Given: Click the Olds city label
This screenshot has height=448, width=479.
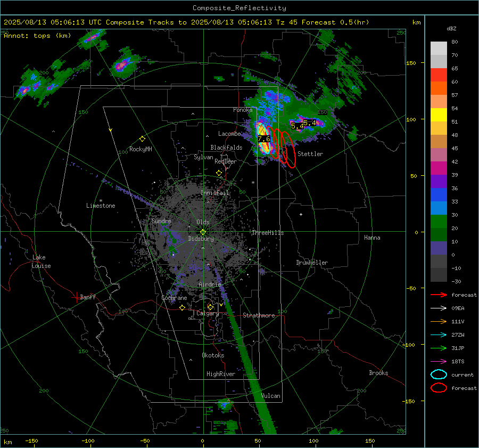Looking at the screenshot, I should tap(203, 222).
